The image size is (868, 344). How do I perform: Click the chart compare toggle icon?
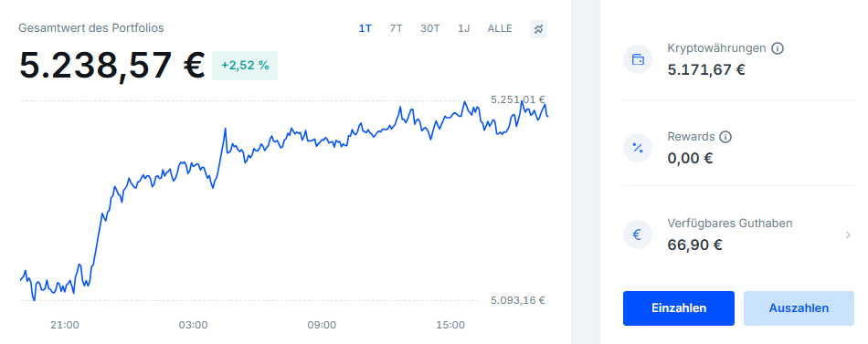[x=538, y=29]
